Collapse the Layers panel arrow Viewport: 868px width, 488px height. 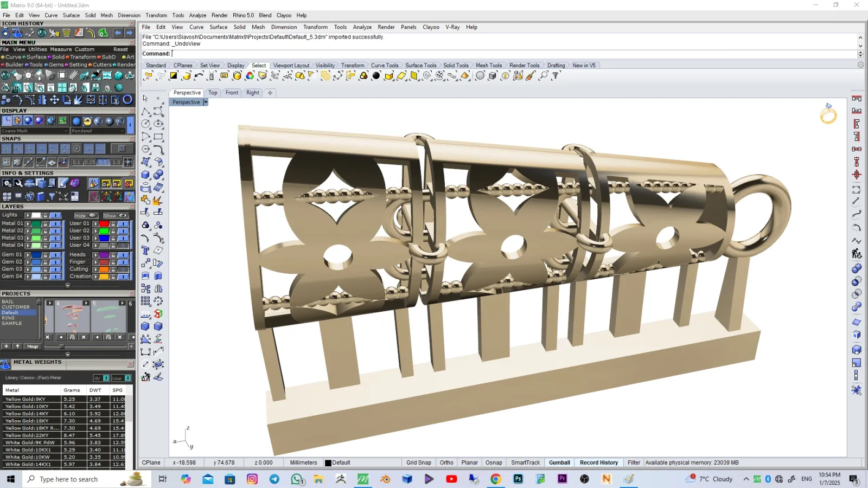coord(68,285)
